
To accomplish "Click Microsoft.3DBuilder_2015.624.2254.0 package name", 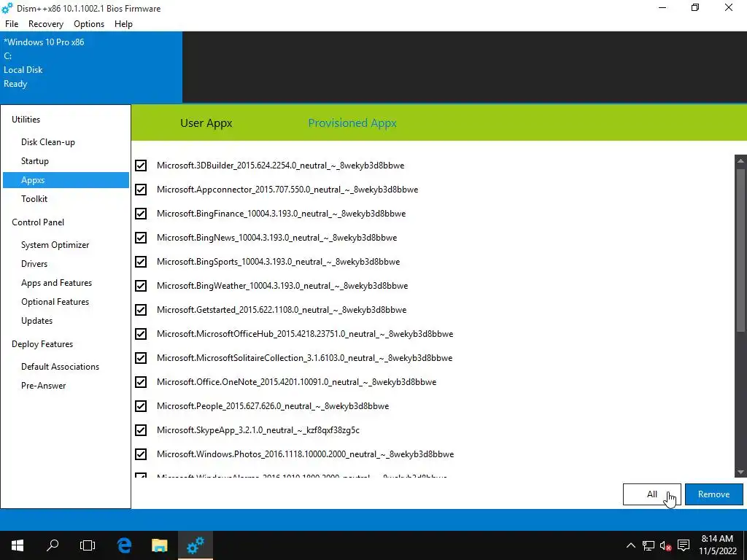I will pos(280,166).
